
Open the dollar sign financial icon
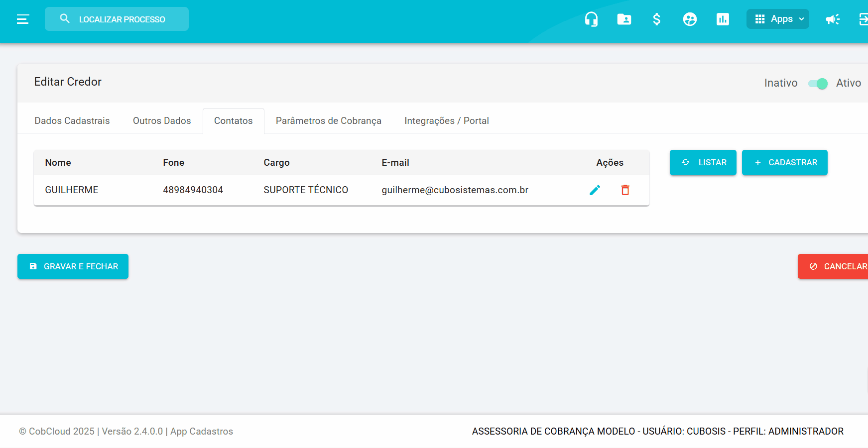(x=657, y=19)
